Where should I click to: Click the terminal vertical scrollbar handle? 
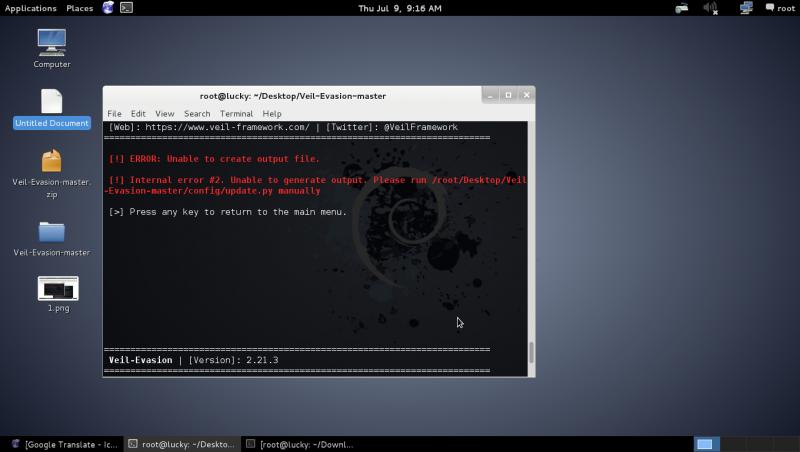531,353
